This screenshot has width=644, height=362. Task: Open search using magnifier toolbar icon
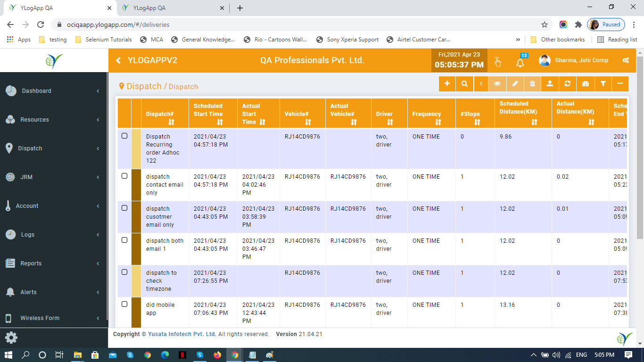tap(464, 84)
